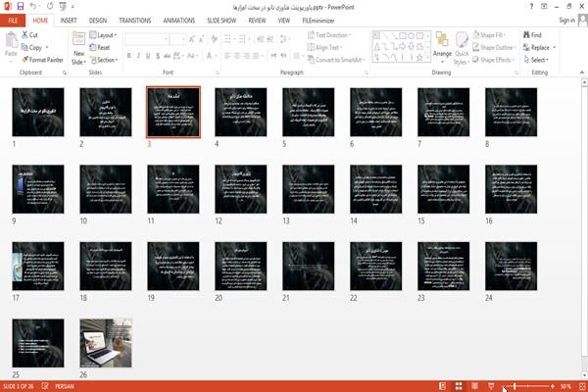Expand the Section dropdown

click(x=104, y=60)
